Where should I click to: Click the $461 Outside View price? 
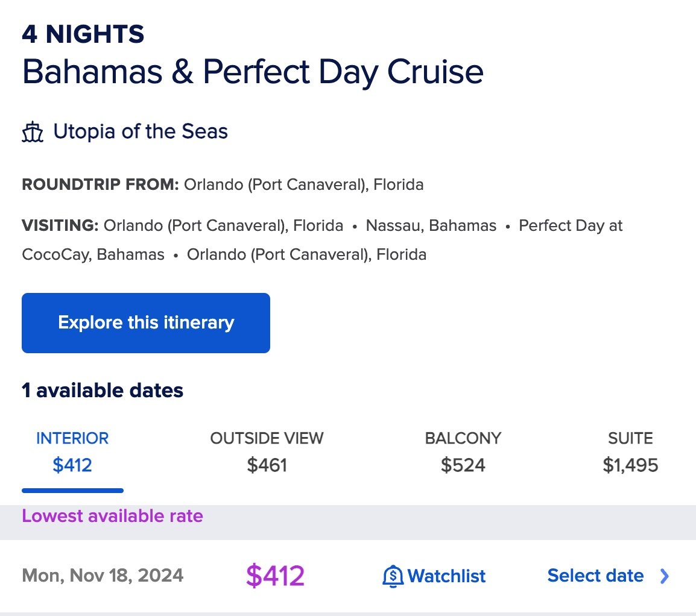(267, 465)
